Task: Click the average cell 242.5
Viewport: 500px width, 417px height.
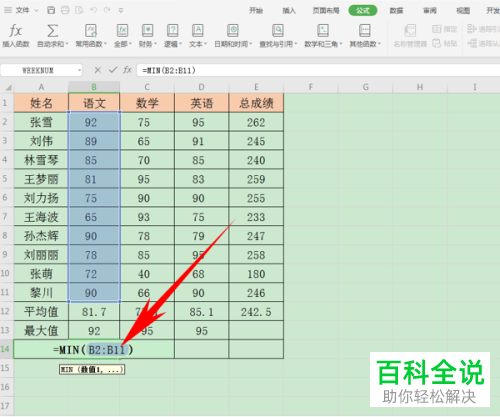Action: (256, 311)
